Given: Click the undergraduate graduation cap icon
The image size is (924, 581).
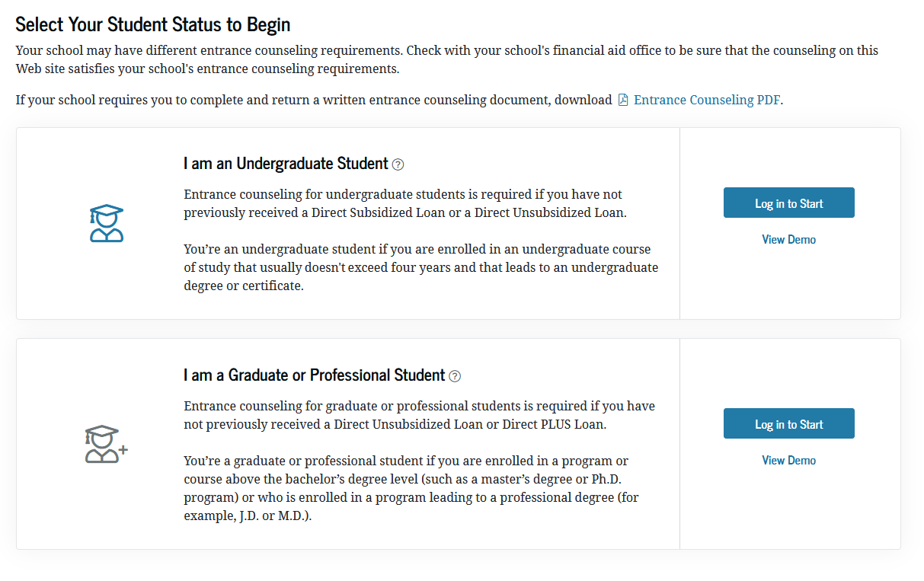Looking at the screenshot, I should [107, 223].
